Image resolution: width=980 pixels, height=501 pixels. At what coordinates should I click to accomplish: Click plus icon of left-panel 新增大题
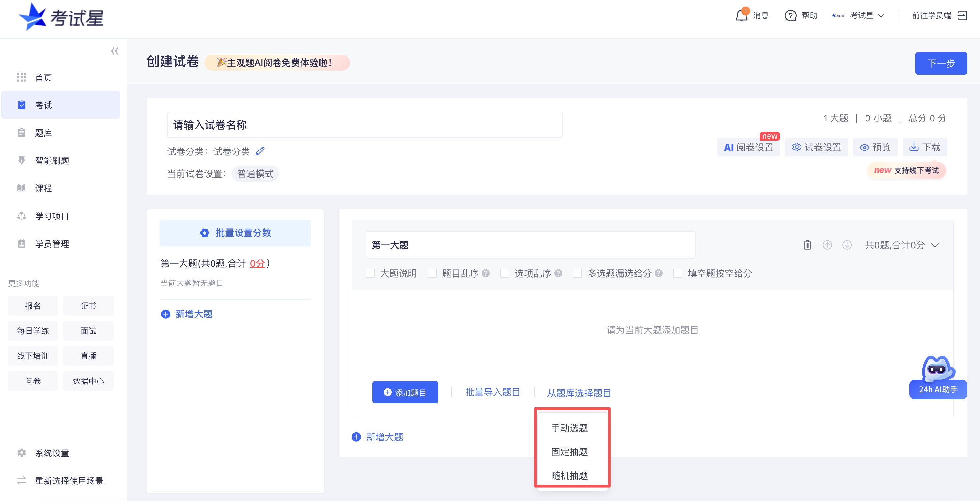[x=166, y=314]
